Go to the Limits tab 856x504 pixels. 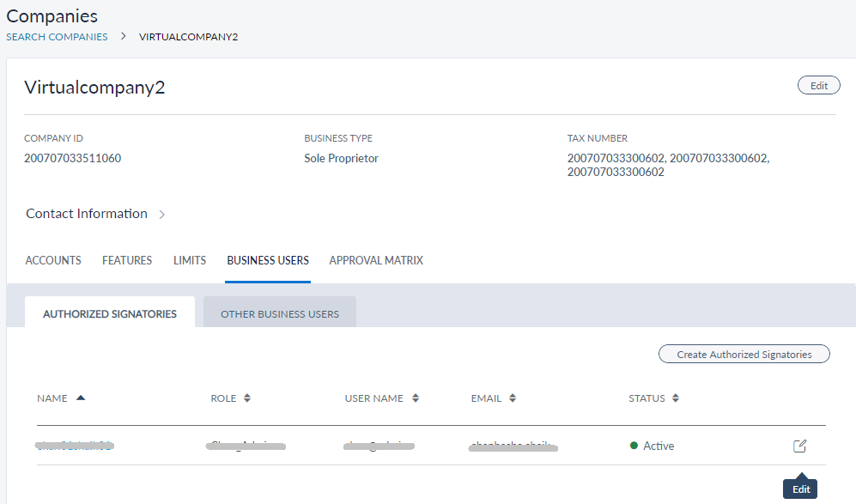click(190, 260)
